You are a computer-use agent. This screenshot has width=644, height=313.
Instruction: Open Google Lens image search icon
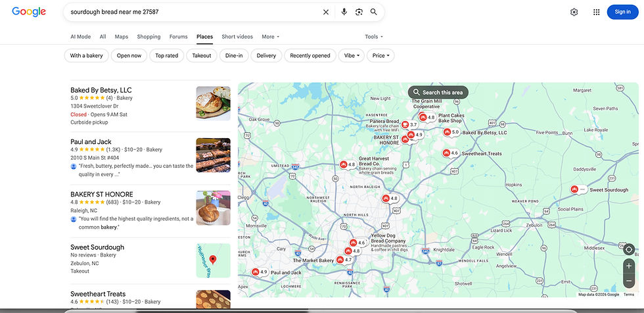[x=359, y=12]
